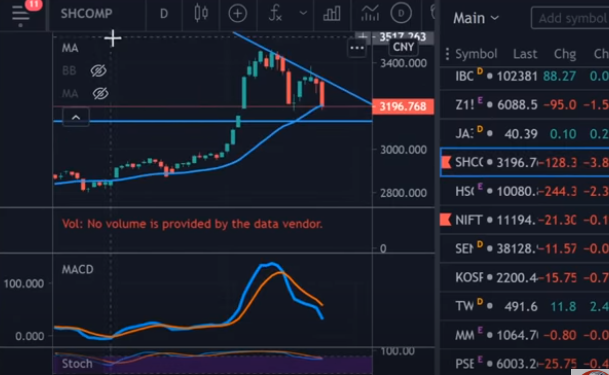Toggle visibility of the BB indicator
This screenshot has height=375, width=609.
99,71
